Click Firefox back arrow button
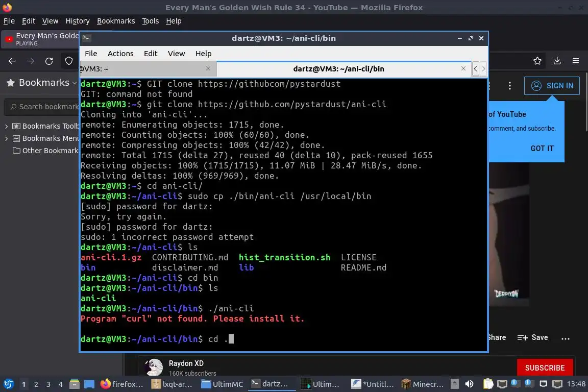The image size is (588, 392). pyautogui.click(x=12, y=61)
